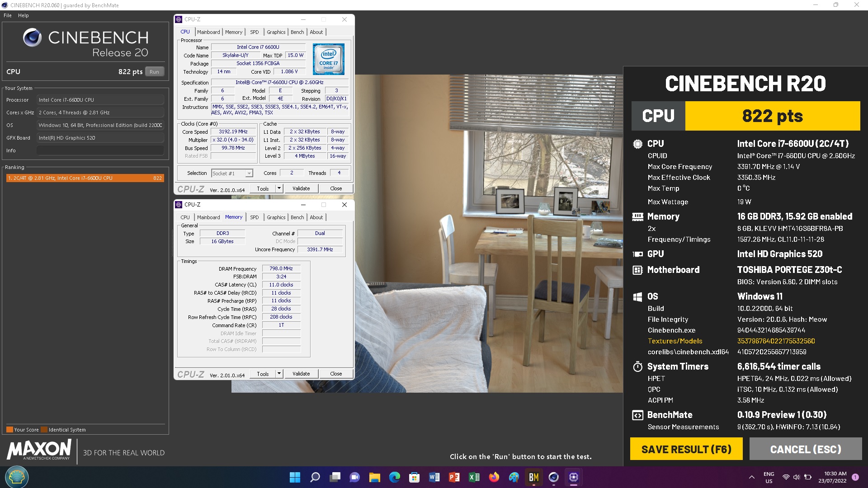868x488 pixels.
Task: Open Word from taskbar
Action: click(x=434, y=477)
